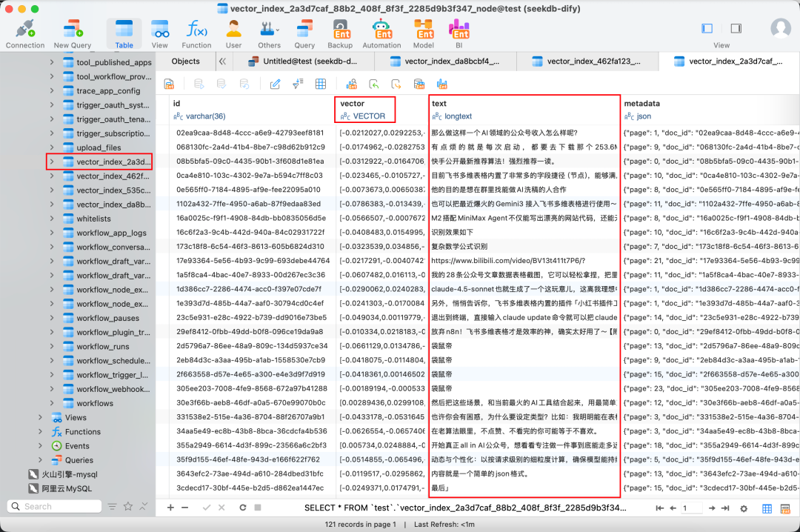This screenshot has height=532, width=800.
Task: Toggle the left sidebar pane view
Action: click(x=707, y=28)
